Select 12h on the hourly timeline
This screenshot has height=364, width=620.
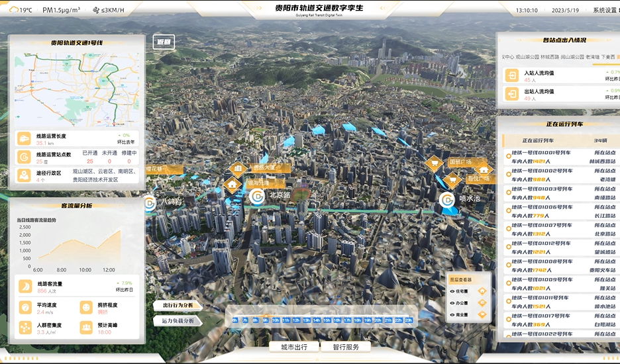tap(295, 320)
